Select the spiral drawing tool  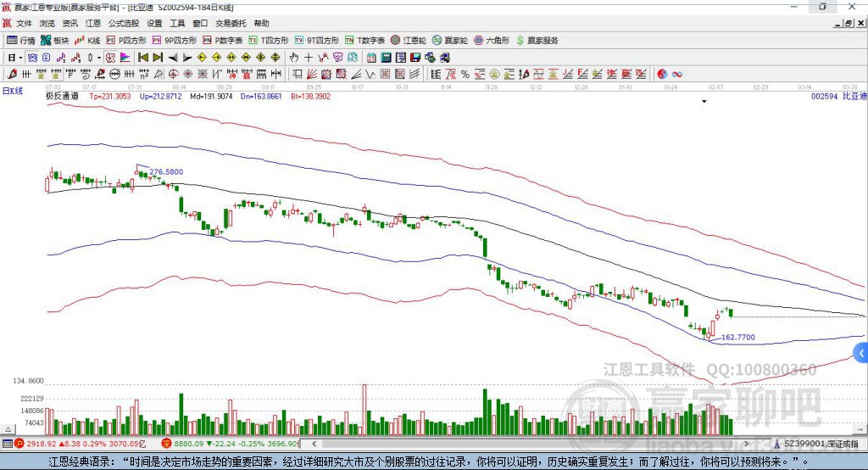(x=86, y=75)
